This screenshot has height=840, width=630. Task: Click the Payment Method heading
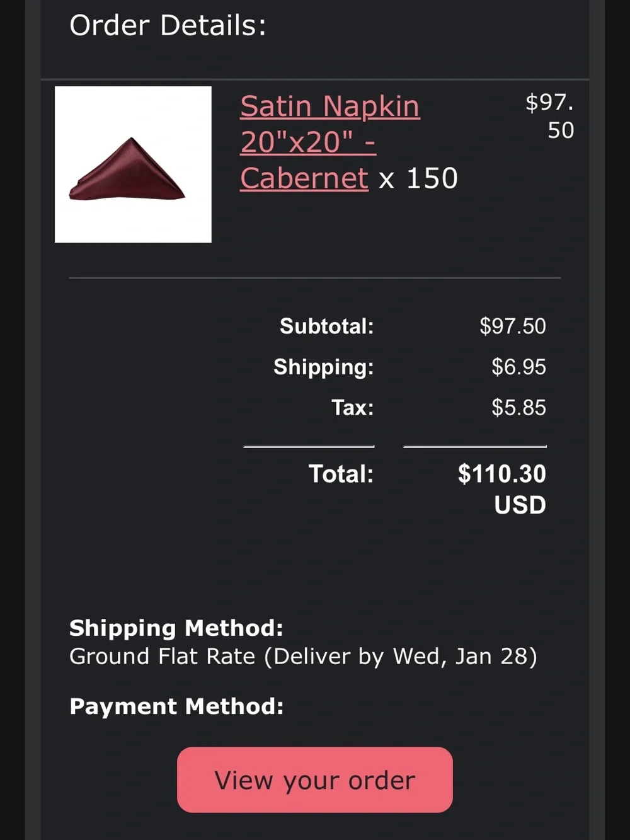(x=176, y=706)
